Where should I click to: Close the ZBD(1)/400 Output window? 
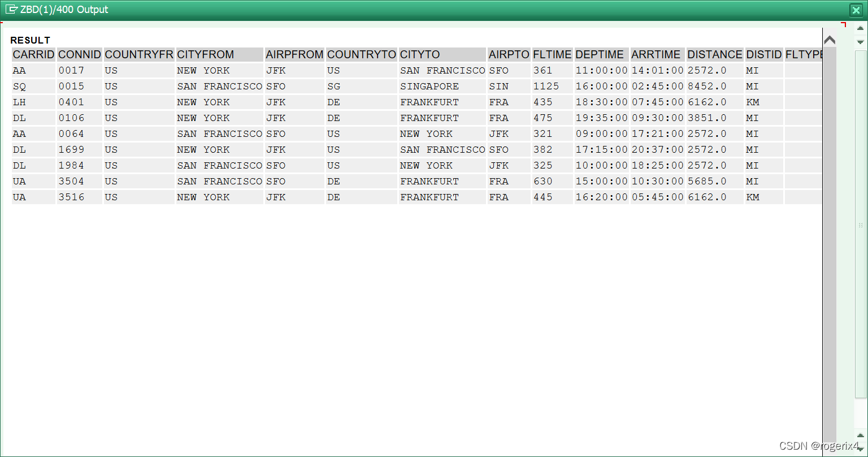[x=856, y=10]
